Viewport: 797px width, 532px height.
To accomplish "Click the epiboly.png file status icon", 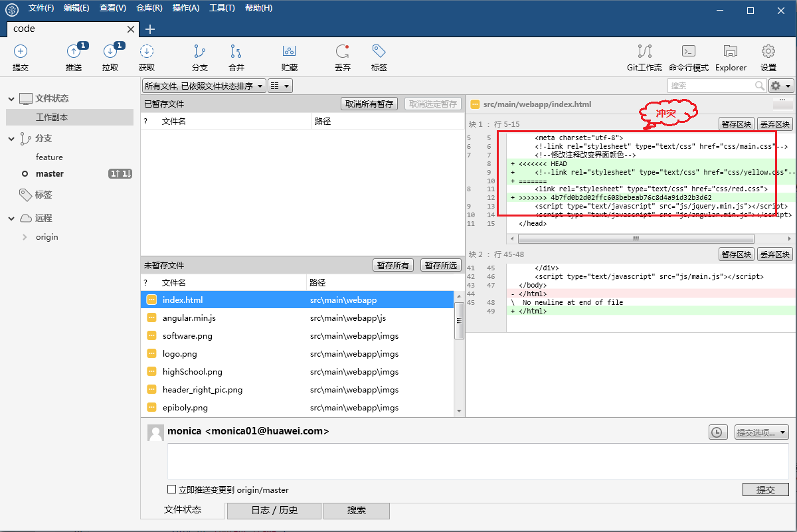I will point(151,408).
